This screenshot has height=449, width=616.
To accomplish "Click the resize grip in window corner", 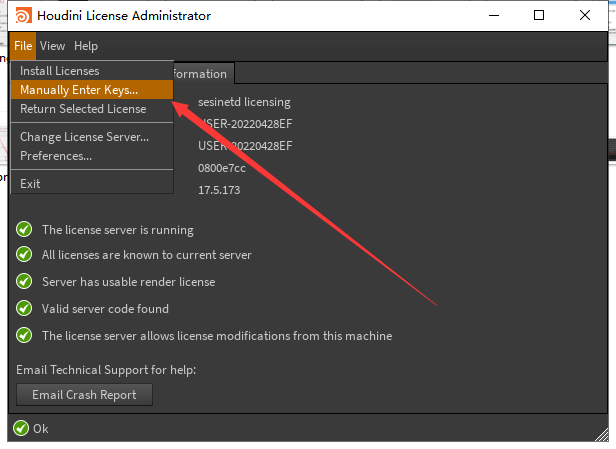I will (x=601, y=434).
